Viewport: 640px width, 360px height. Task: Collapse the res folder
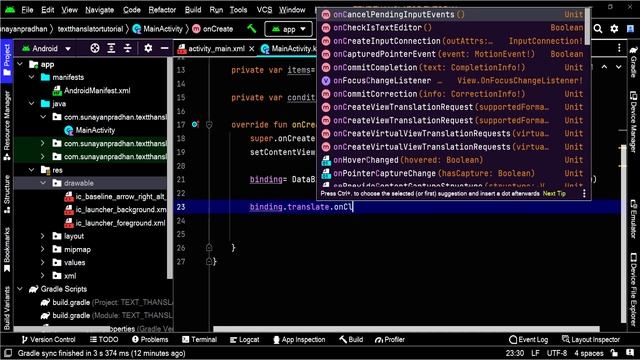point(31,170)
